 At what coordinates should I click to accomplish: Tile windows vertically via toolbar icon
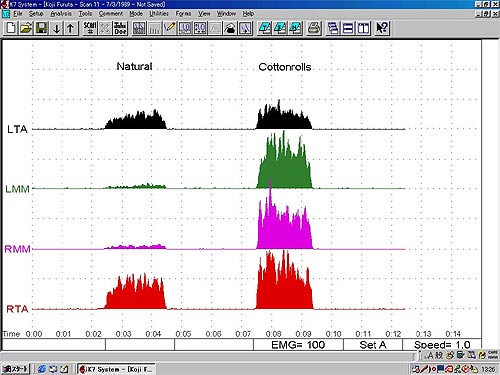[363, 28]
